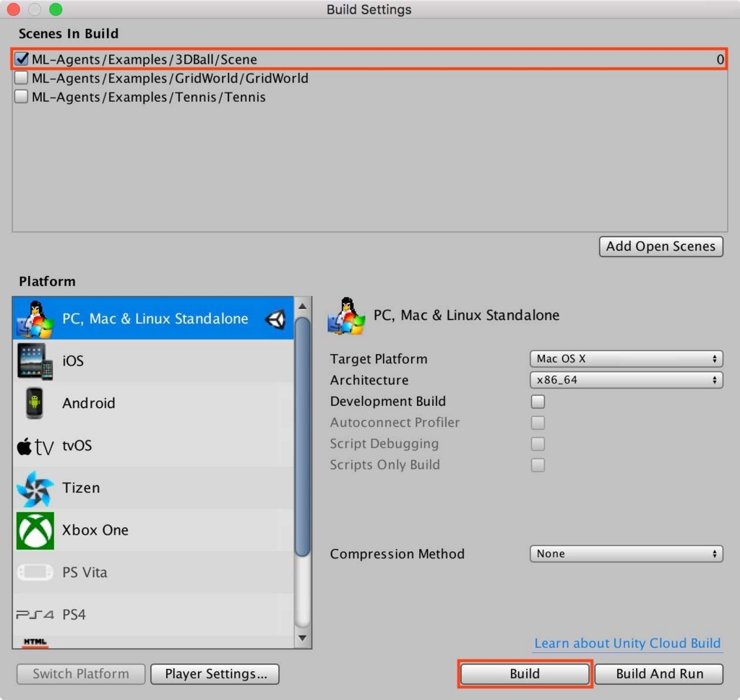Select the ML-Agents/Examples/Tennis/Tennis row text
Screen dimensions: 740x700
pyautogui.click(x=149, y=98)
